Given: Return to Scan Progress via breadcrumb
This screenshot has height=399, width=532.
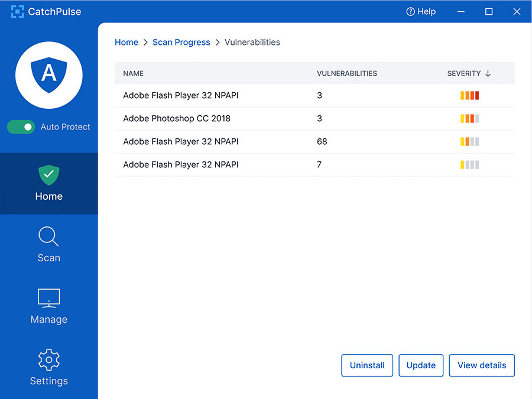Looking at the screenshot, I should [181, 42].
